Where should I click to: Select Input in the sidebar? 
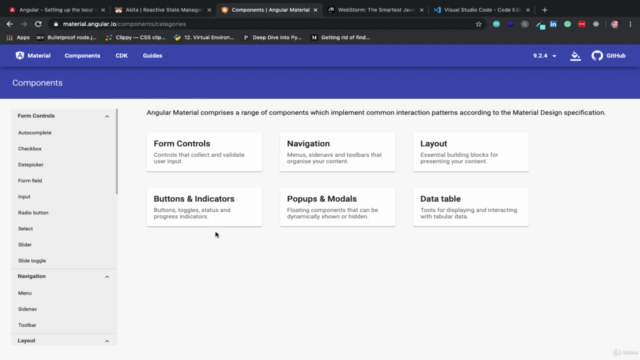click(24, 197)
